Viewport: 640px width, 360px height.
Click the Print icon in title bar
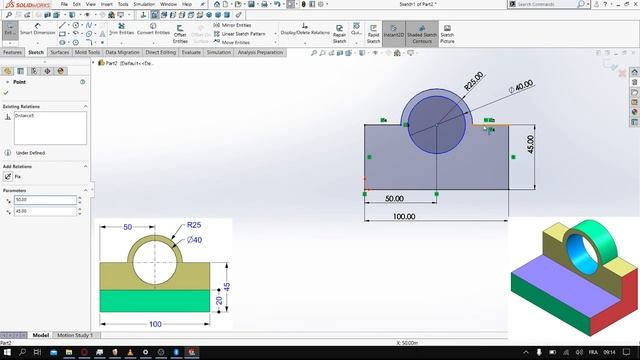(264, 4)
